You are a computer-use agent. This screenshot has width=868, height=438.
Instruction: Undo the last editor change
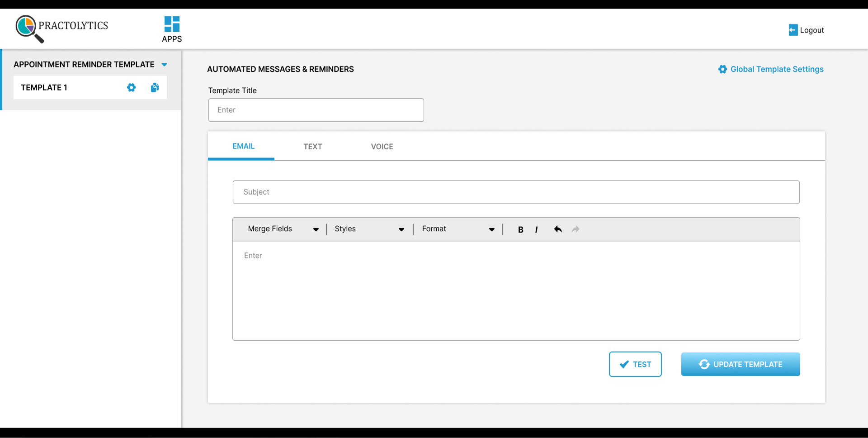click(x=558, y=229)
